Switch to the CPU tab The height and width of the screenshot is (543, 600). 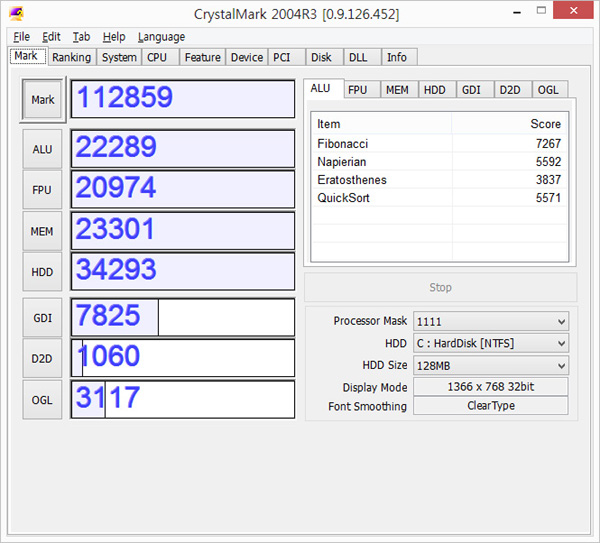tap(157, 57)
